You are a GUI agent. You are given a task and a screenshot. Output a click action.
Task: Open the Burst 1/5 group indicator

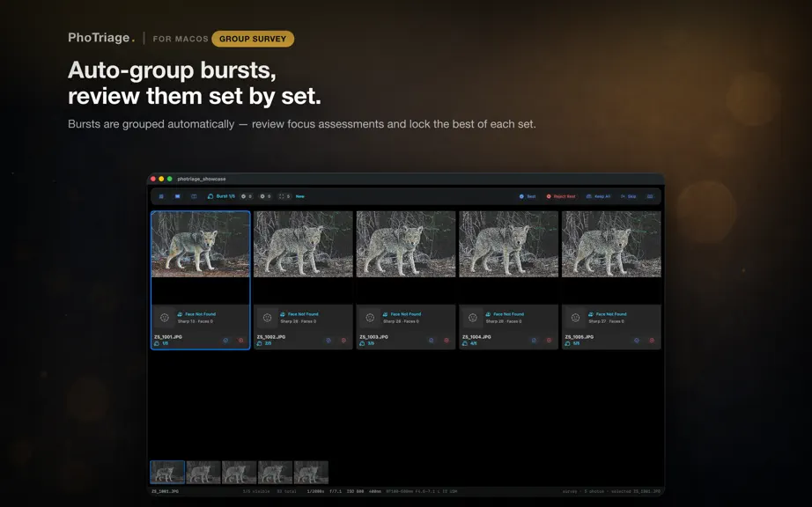click(221, 196)
